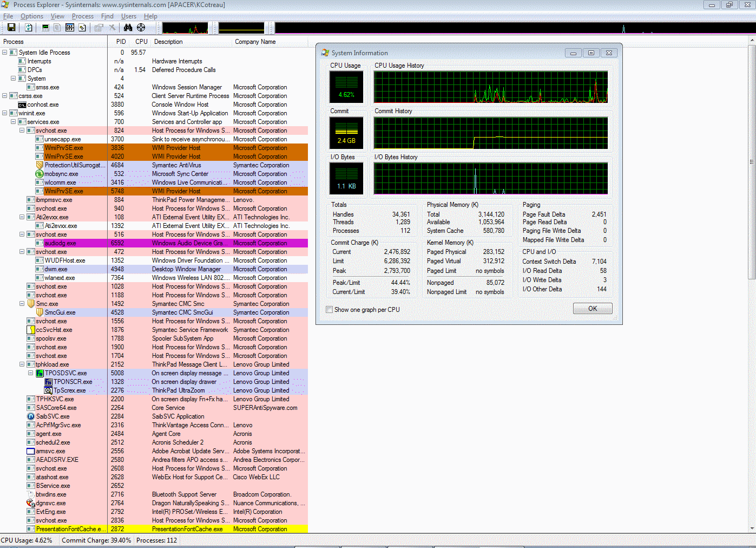Collapse the tphkload.exe subtree
Image resolution: width=756 pixels, height=548 pixels.
click(x=22, y=364)
